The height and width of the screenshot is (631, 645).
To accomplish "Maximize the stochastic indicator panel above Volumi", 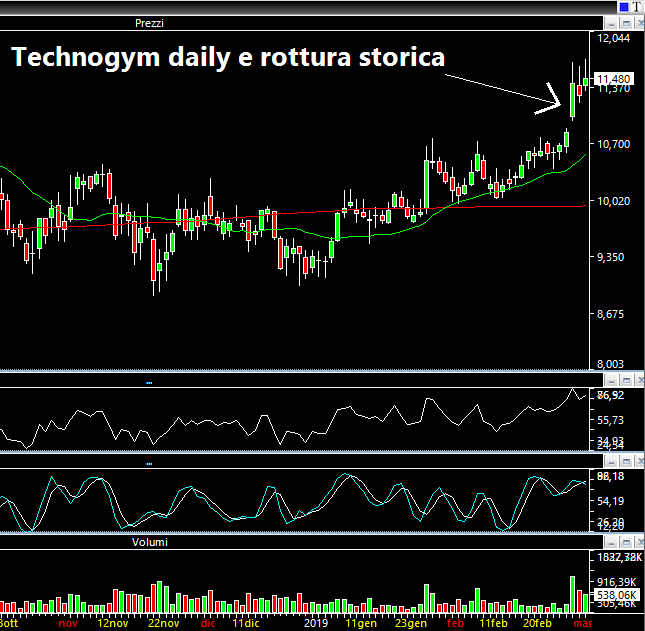I will tap(626, 461).
